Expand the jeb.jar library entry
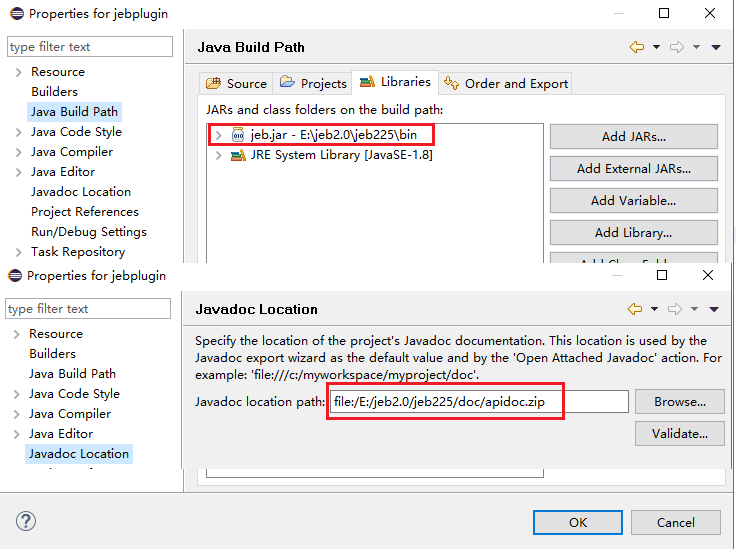This screenshot has width=737, height=549. 218,135
